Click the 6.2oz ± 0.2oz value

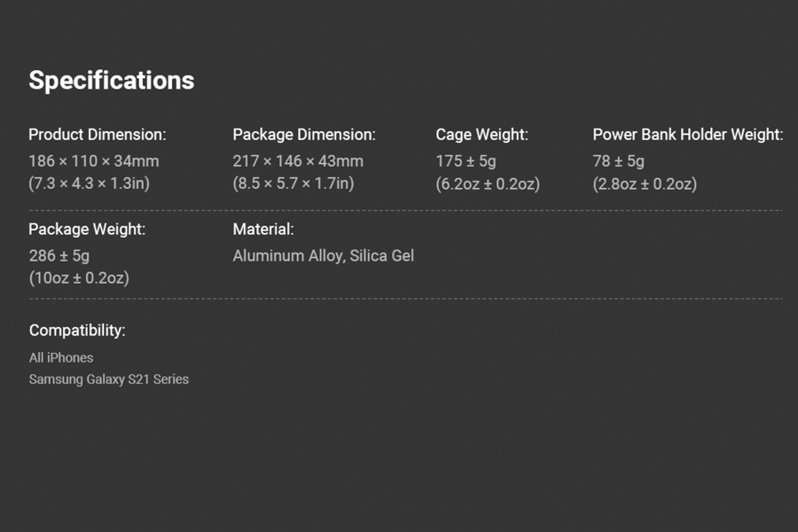pos(488,184)
